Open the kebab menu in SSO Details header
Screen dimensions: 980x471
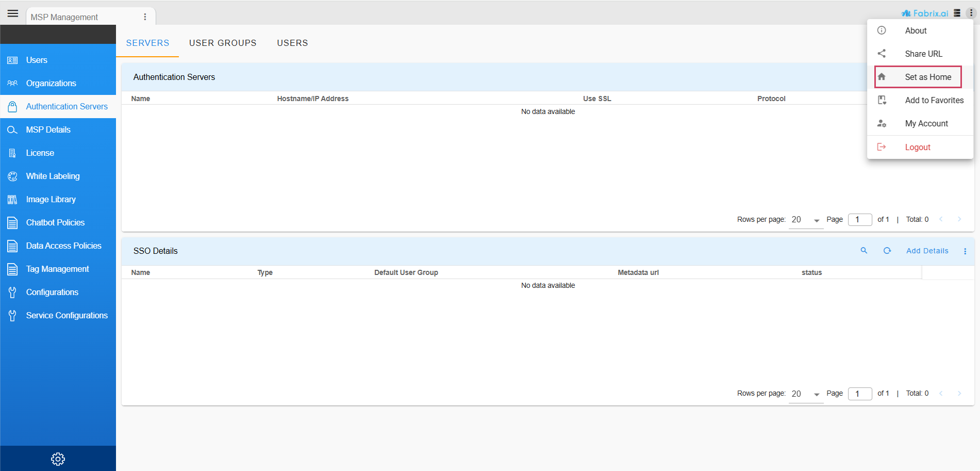pos(965,251)
